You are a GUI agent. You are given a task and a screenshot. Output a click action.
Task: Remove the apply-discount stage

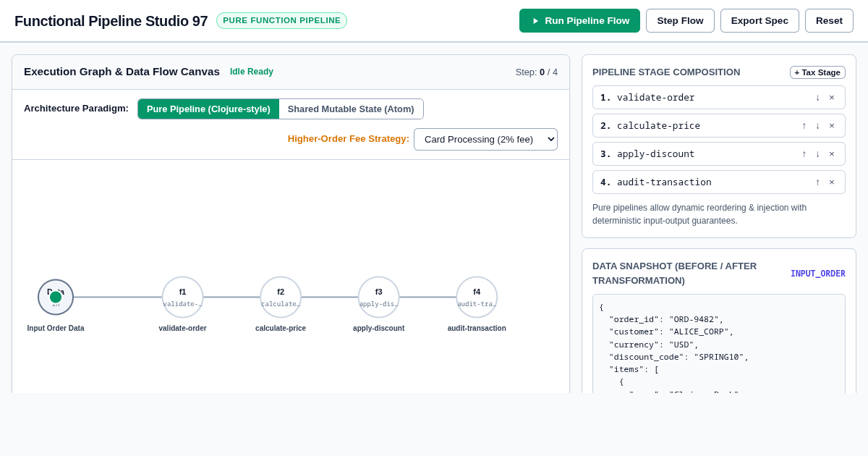click(832, 154)
